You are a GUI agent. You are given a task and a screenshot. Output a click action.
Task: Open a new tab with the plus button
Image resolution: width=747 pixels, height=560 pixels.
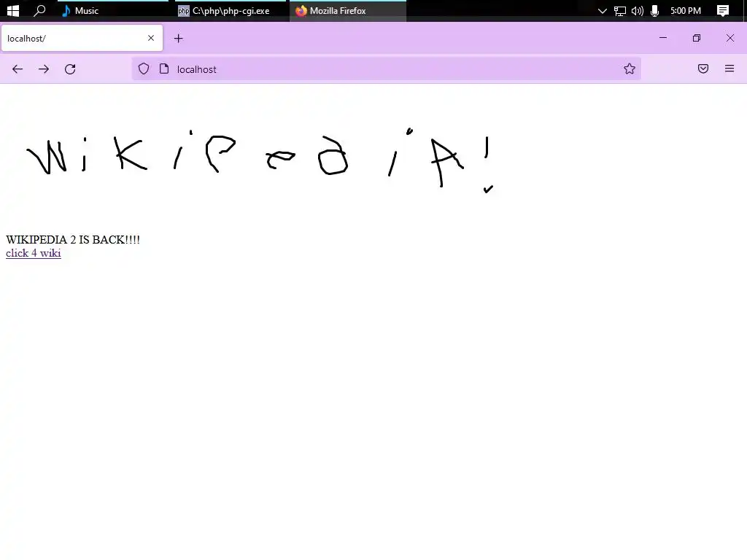tap(178, 39)
